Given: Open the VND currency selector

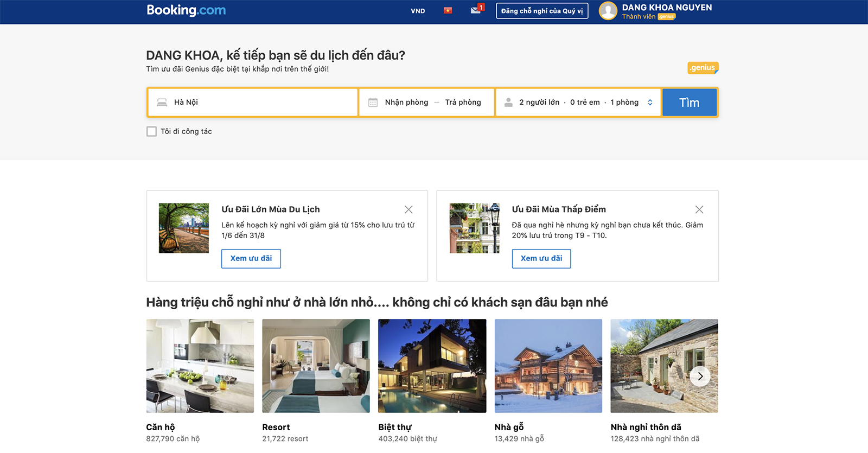Looking at the screenshot, I should [x=418, y=11].
